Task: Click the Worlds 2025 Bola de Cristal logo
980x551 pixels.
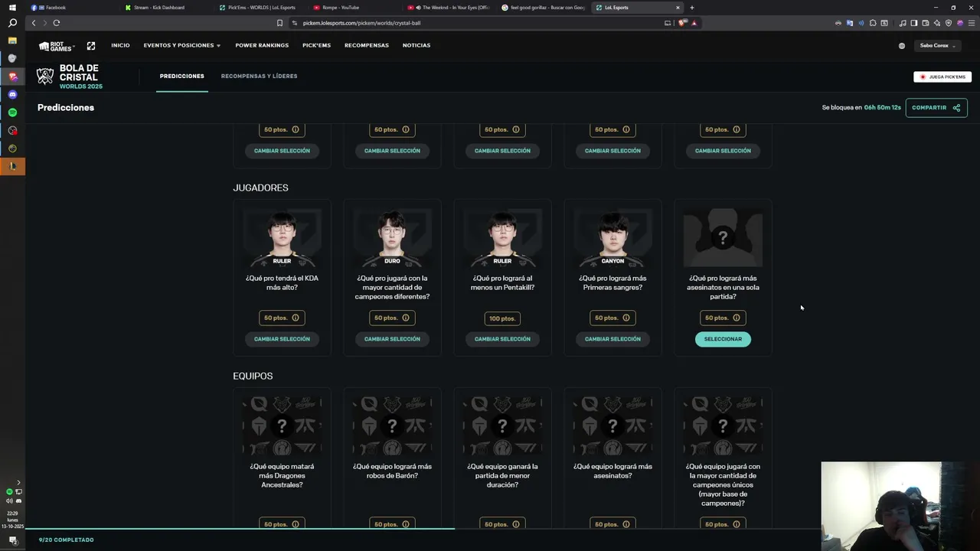Action: [70, 77]
